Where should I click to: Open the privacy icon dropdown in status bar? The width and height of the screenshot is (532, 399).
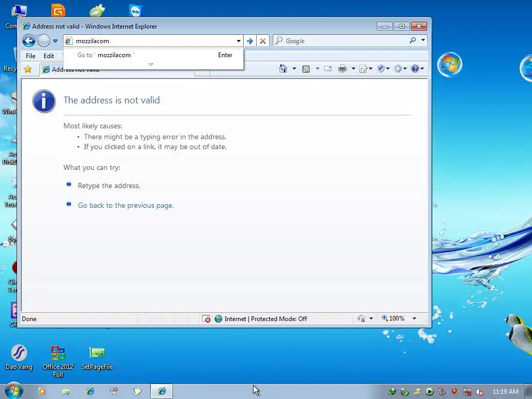click(371, 318)
